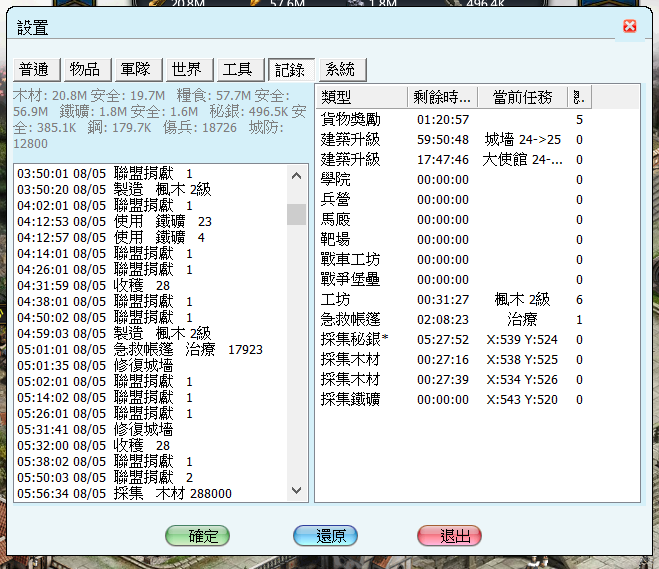Select the 大使館 upgrade task row
This screenshot has height=569, width=659.
point(454,160)
